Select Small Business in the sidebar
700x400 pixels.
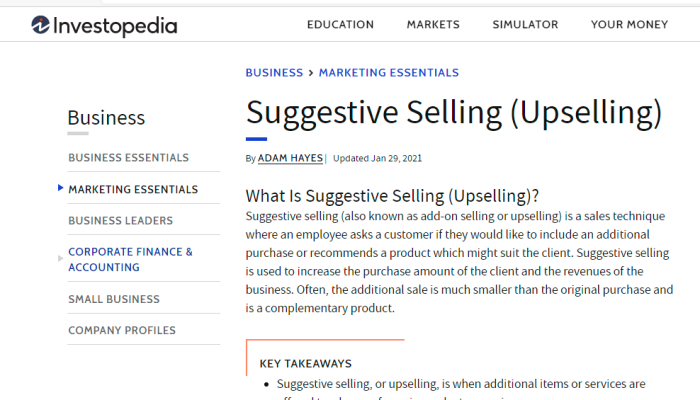[x=114, y=299]
